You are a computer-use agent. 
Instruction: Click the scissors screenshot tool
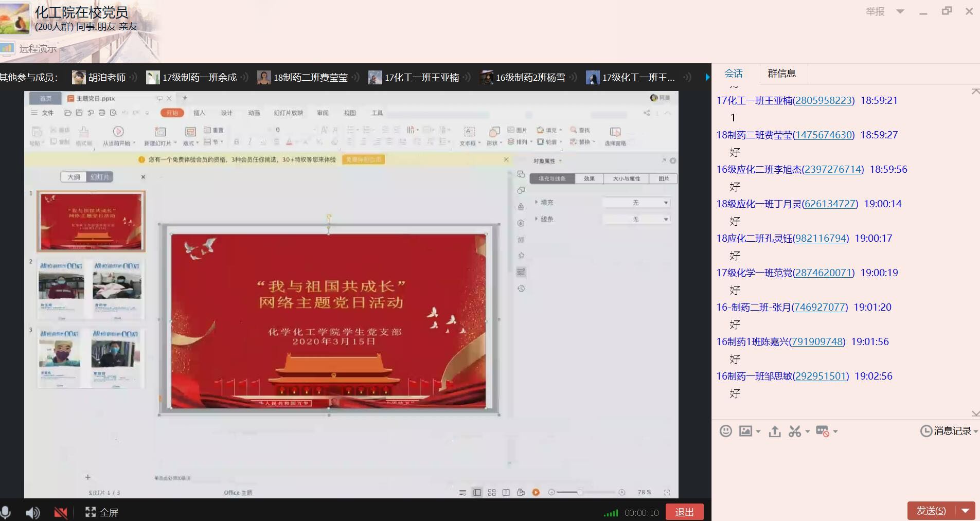[795, 431]
